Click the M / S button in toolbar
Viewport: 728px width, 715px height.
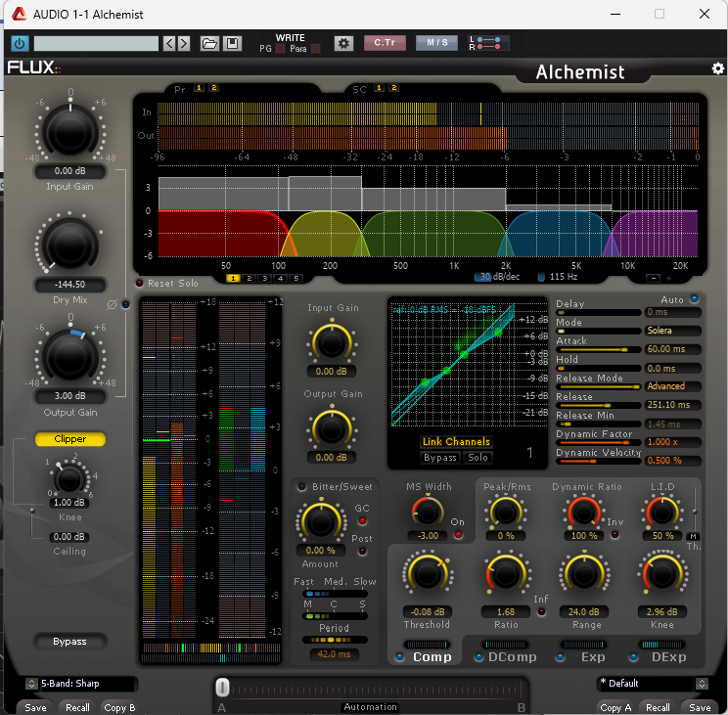pos(436,43)
